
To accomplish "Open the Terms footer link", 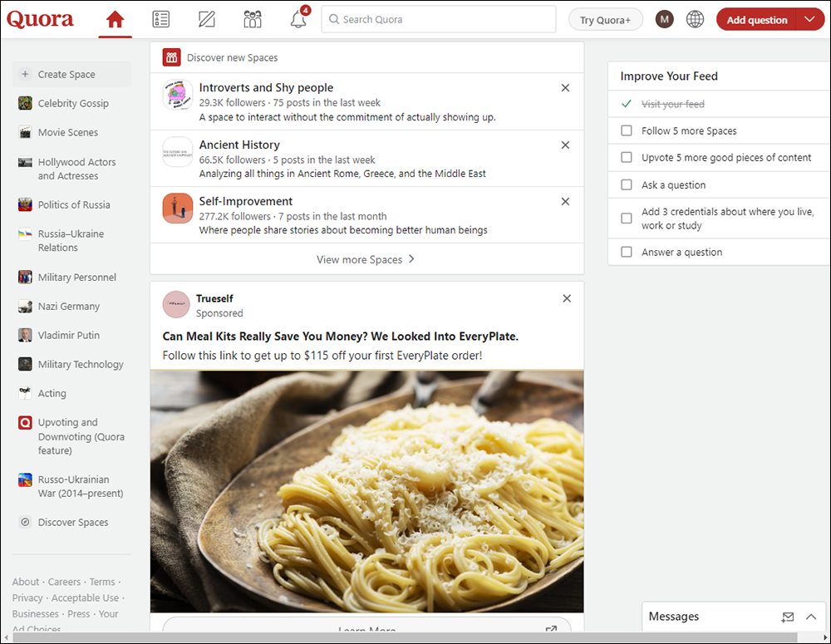I will pyautogui.click(x=102, y=582).
